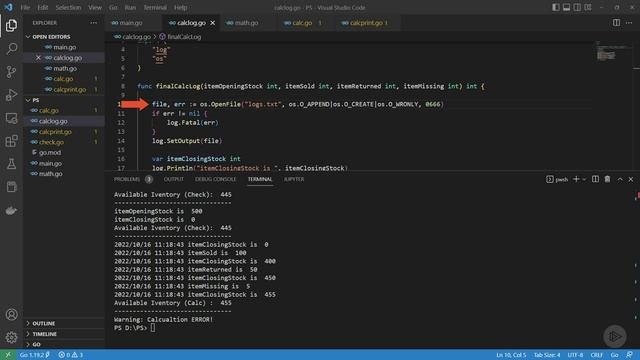Viewport: 640px width, 360px height.
Task: Click Ln 10, Col 5 cursor position
Action: pyautogui.click(x=511, y=355)
